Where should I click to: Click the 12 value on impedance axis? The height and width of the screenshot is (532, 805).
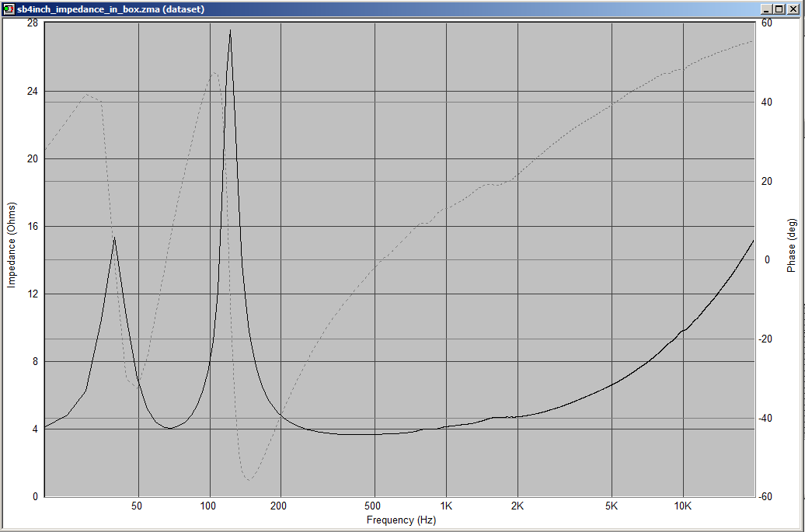click(x=33, y=294)
